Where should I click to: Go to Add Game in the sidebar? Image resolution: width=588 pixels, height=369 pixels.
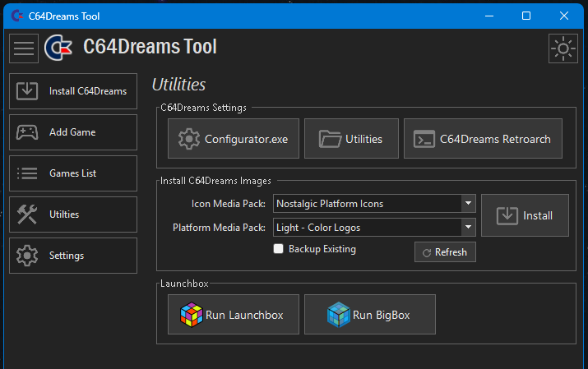(73, 132)
